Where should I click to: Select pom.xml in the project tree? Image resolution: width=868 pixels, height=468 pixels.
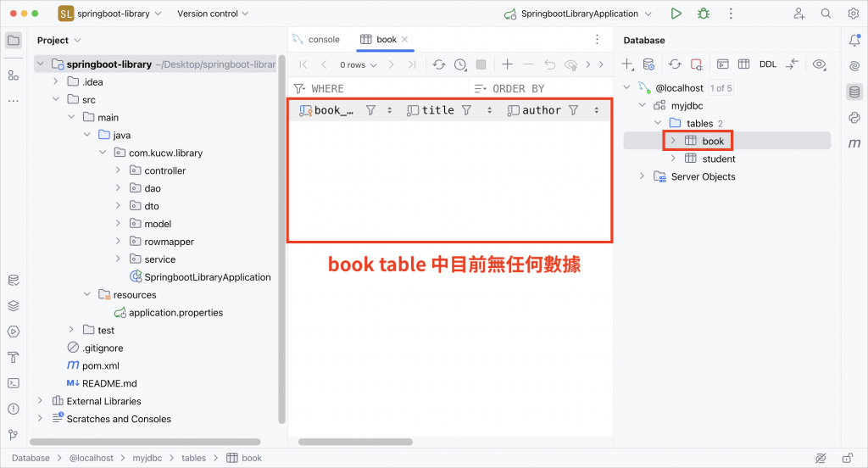tap(93, 366)
